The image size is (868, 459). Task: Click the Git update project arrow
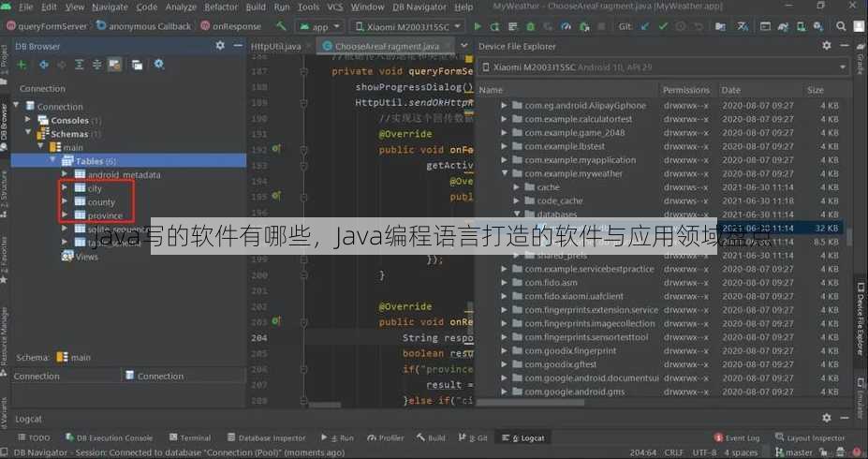click(x=645, y=26)
